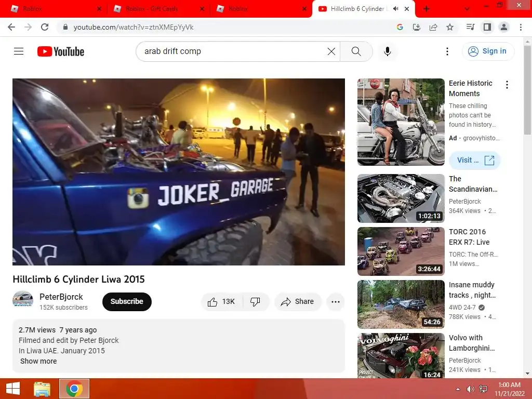Open PeterBjorck link under Scandinavian video
The width and height of the screenshot is (532, 399).
[464, 201]
